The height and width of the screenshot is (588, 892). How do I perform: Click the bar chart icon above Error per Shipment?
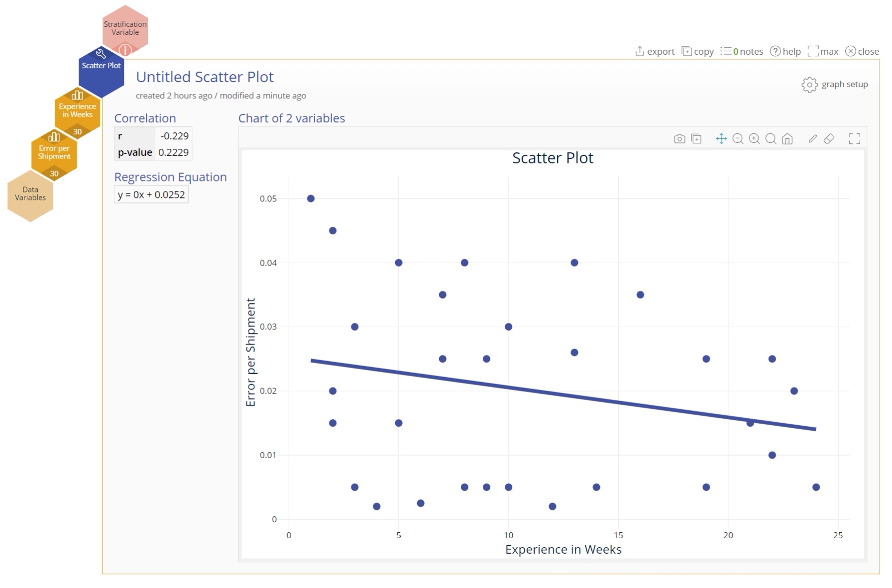pyautogui.click(x=54, y=137)
